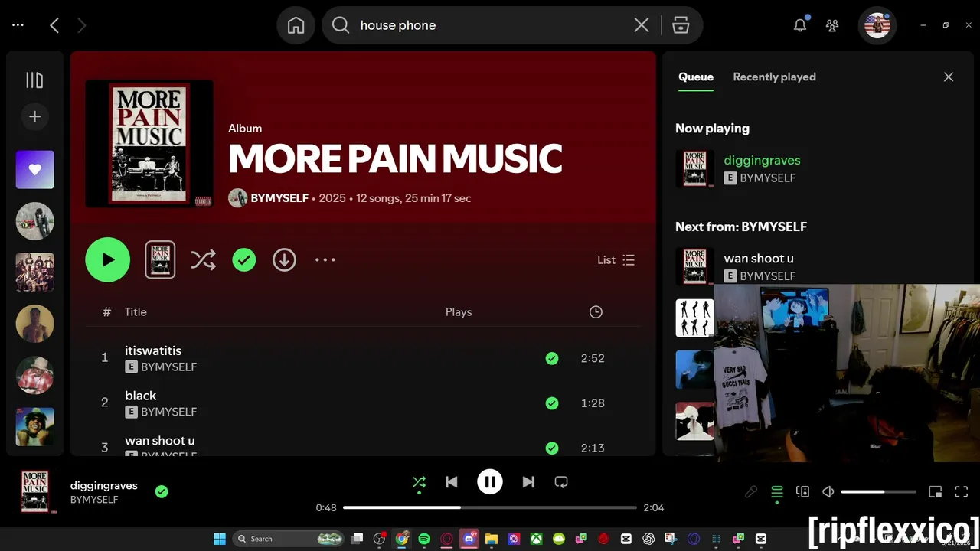The image size is (980, 551).
Task: Open the List view options dropdown
Action: (616, 260)
